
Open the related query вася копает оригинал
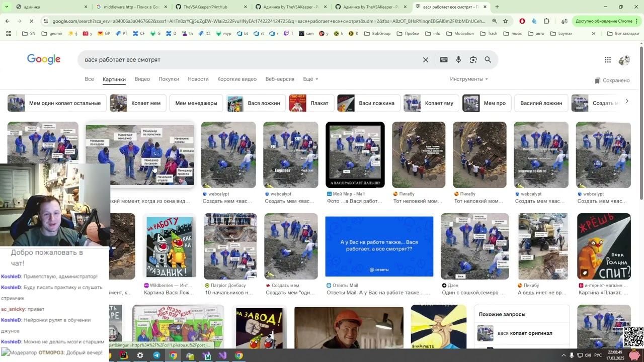522,333
